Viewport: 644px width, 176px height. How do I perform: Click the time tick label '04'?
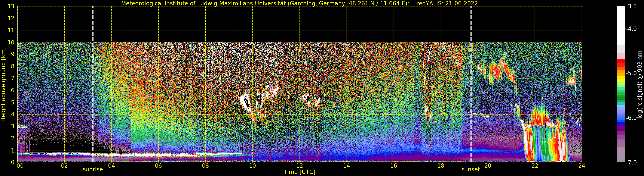point(111,166)
